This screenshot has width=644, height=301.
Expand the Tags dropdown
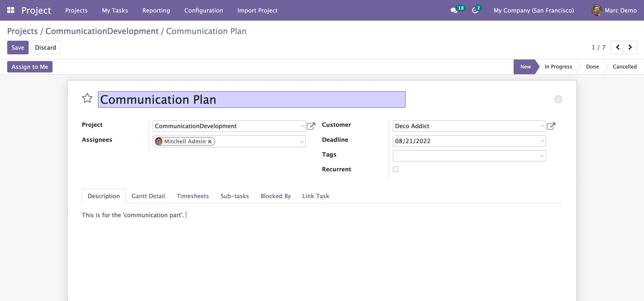click(542, 156)
